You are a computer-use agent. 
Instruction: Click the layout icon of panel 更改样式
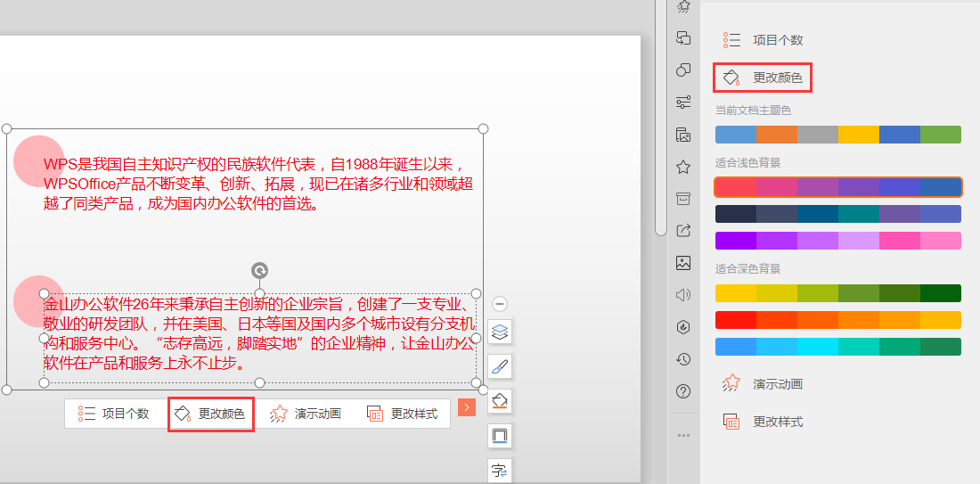coord(731,422)
